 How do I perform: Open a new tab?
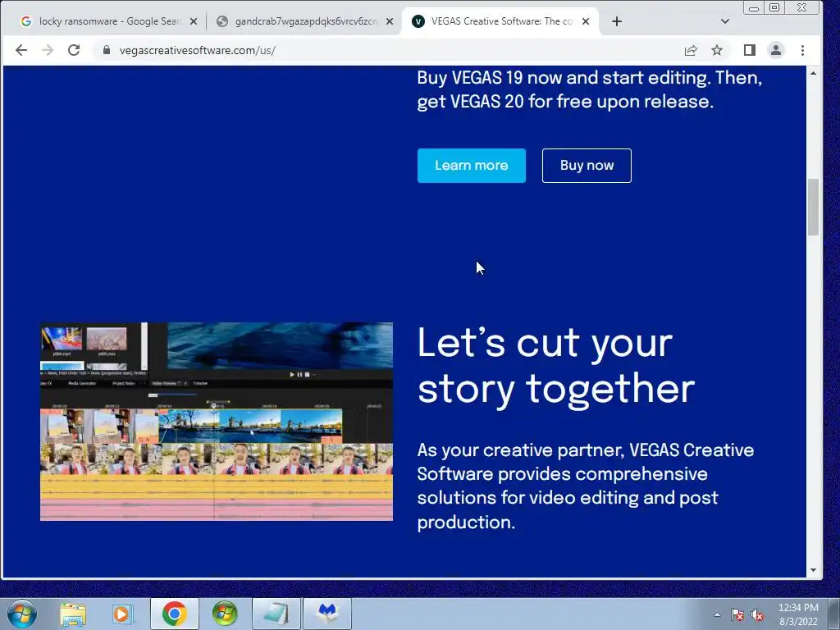(617, 21)
